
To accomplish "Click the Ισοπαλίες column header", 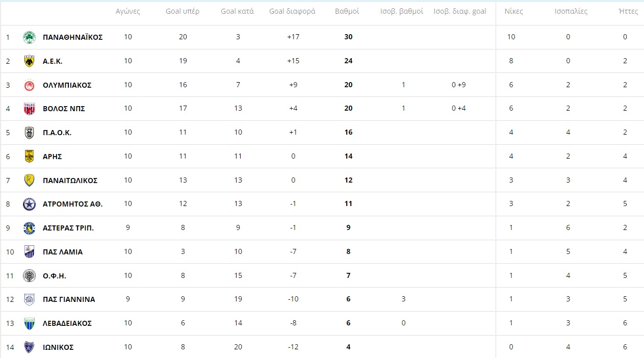I will click(x=571, y=11).
